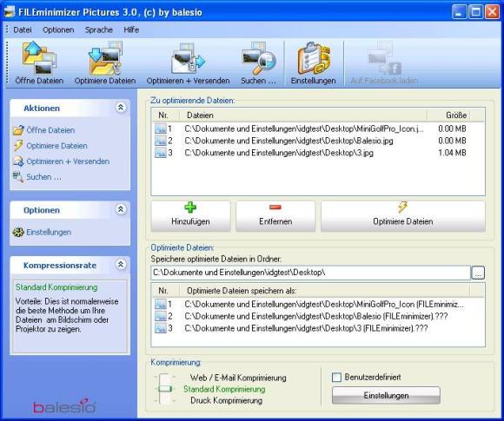504x421 pixels.
Task: Click the wide Optimiere Dateien button below the list
Action: tap(403, 216)
